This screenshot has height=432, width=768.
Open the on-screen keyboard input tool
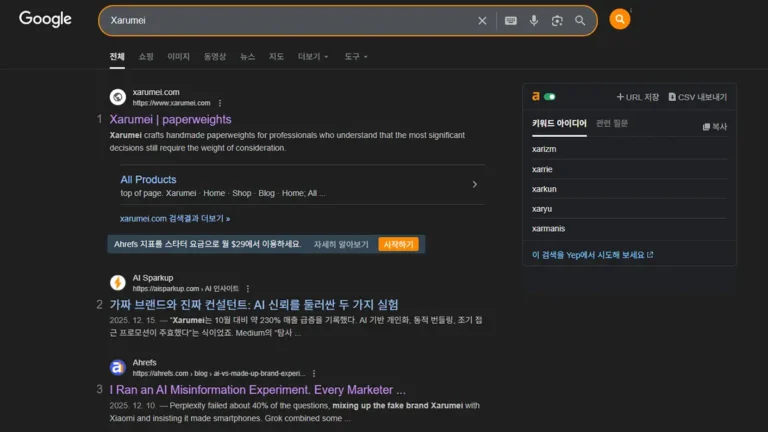point(510,21)
